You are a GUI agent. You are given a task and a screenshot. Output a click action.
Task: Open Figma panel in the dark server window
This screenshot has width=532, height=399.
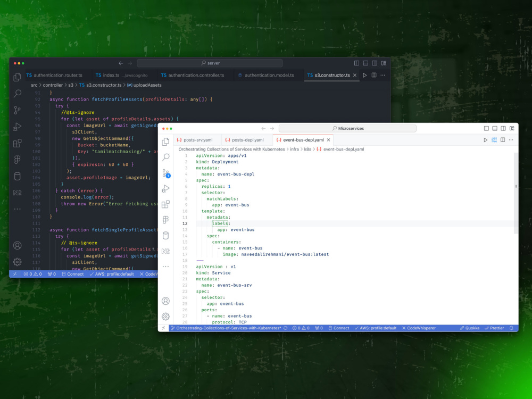pos(18,160)
